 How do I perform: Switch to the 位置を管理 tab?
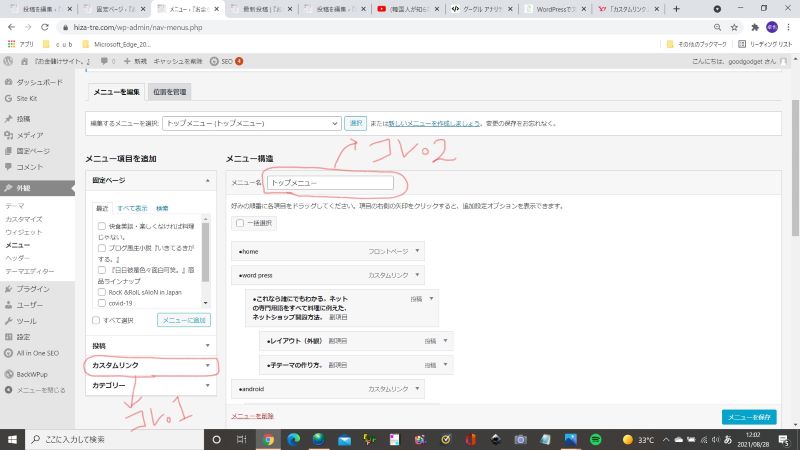click(170, 92)
